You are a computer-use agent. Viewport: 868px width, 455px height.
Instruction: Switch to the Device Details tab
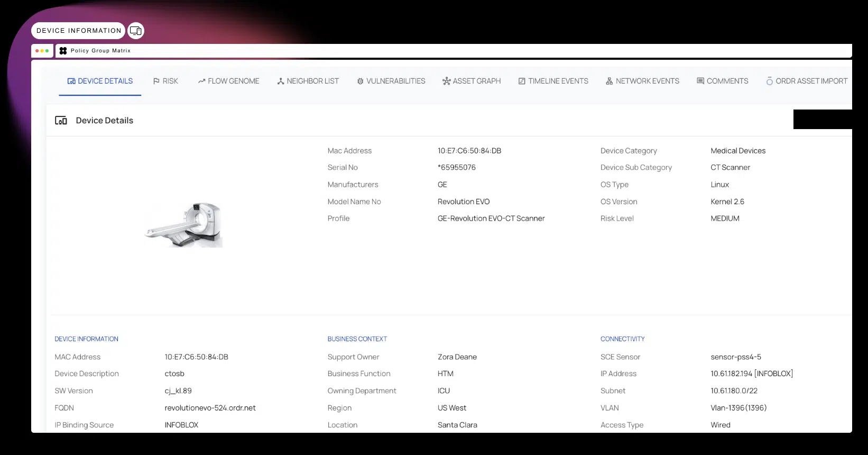100,81
